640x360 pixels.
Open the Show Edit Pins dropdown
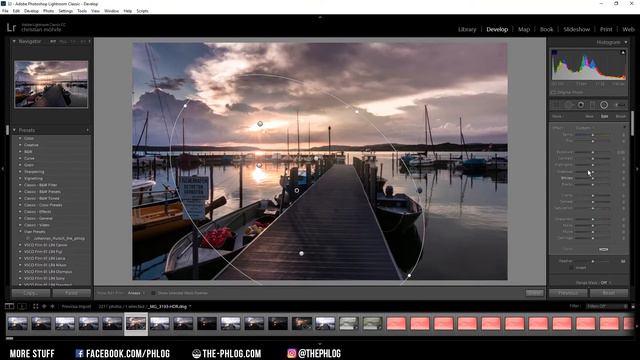point(136,293)
